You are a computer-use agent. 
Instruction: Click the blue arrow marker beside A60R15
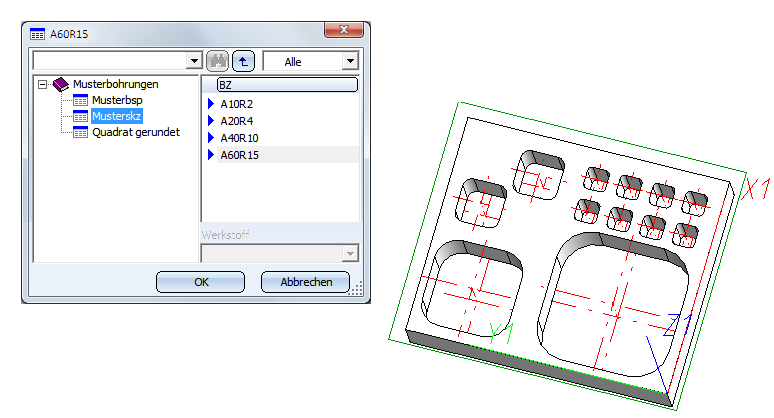pyautogui.click(x=211, y=154)
